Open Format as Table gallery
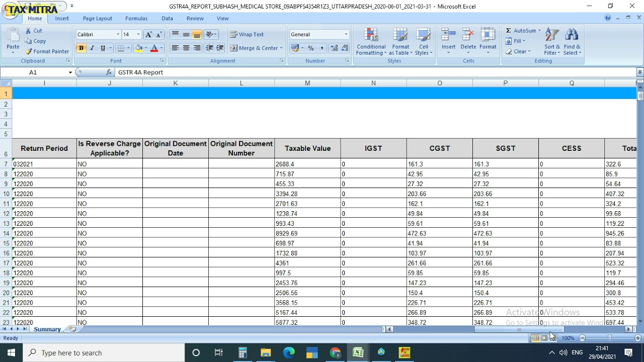 point(400,42)
